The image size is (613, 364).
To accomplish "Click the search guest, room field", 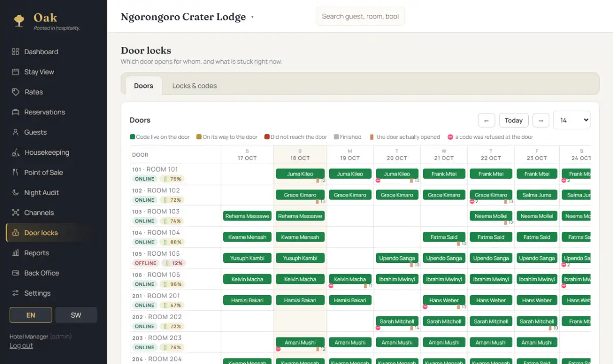I will (x=360, y=16).
